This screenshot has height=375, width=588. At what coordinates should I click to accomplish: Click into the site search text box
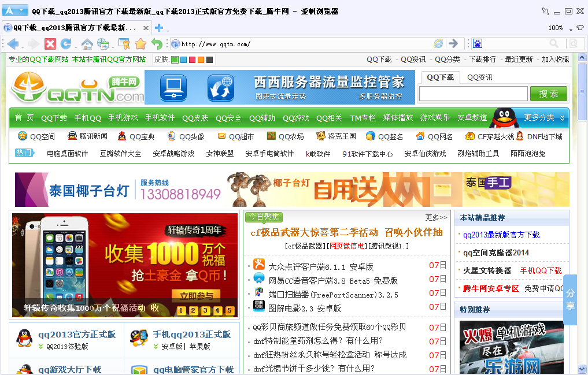pos(474,94)
